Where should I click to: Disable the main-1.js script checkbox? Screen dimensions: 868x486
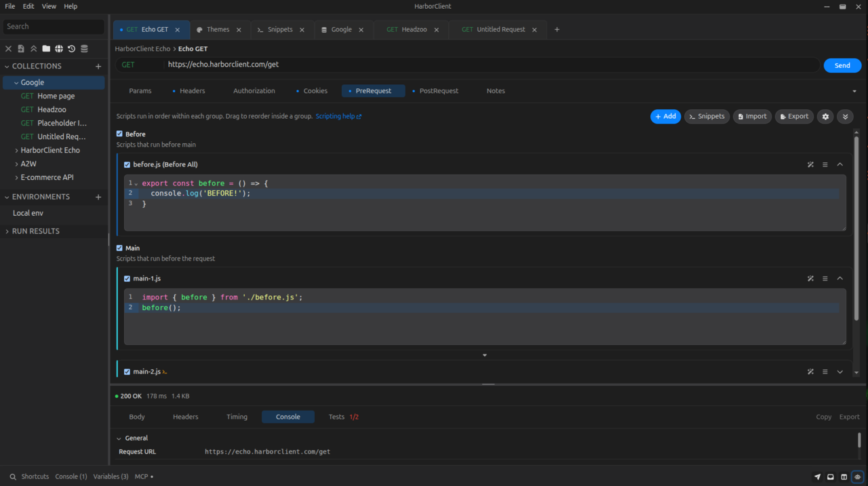tap(127, 279)
